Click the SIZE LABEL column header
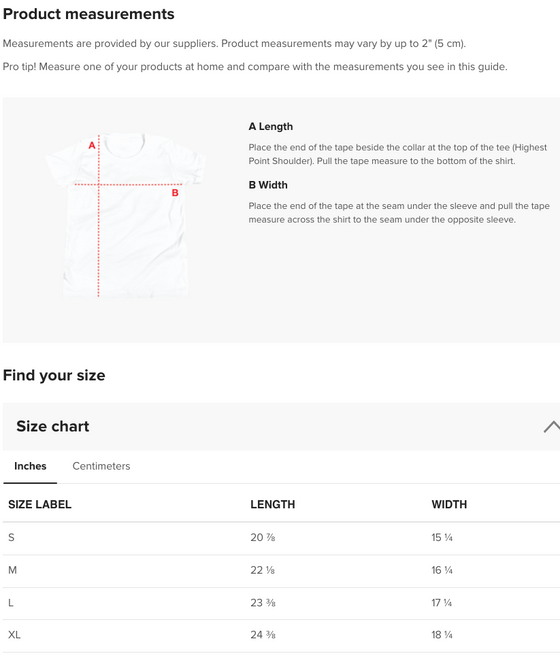The width and height of the screenshot is (560, 656). coord(40,505)
